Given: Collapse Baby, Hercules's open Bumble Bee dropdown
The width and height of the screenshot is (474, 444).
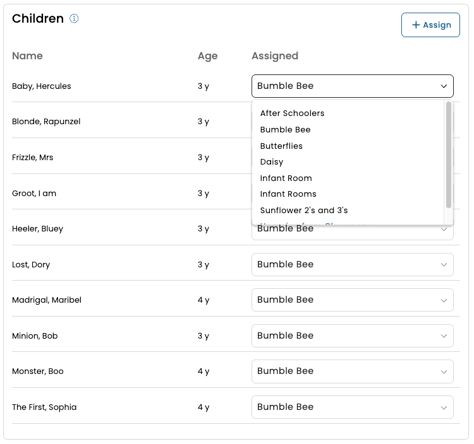Looking at the screenshot, I should point(352,86).
